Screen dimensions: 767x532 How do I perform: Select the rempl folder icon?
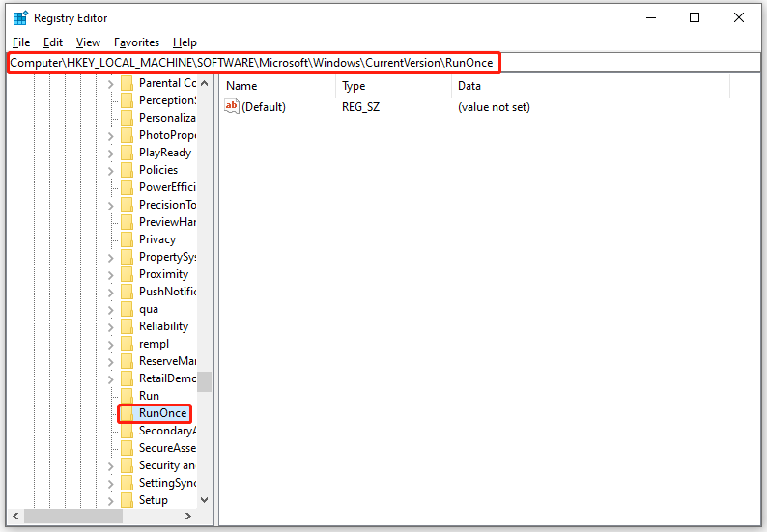pyautogui.click(x=127, y=344)
